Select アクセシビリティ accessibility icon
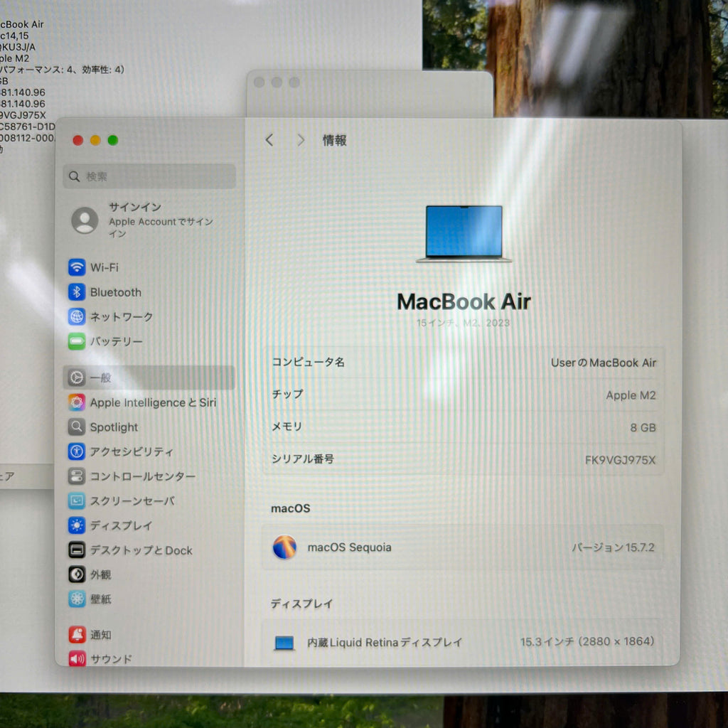 [77, 451]
